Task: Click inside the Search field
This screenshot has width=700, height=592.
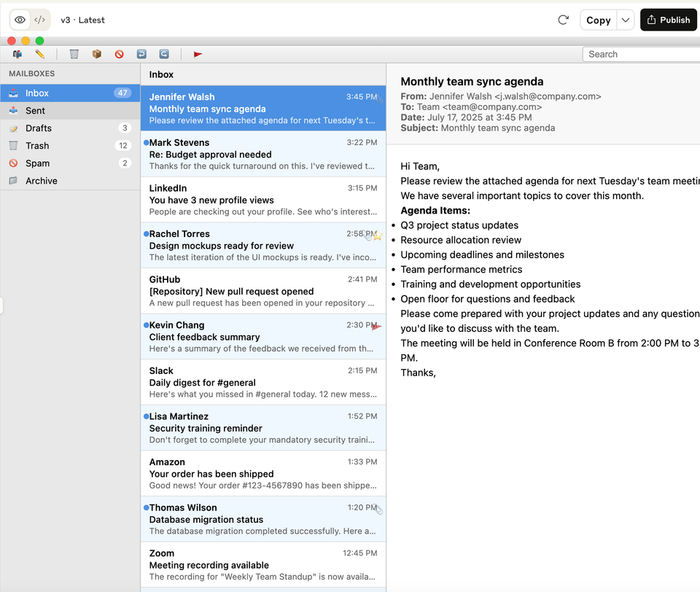Action: pos(642,54)
